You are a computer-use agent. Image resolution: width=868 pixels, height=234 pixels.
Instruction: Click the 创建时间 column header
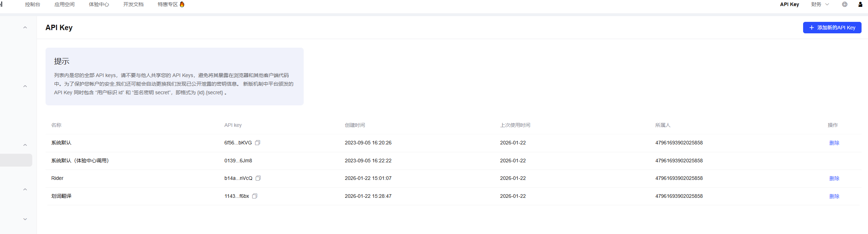[355, 125]
